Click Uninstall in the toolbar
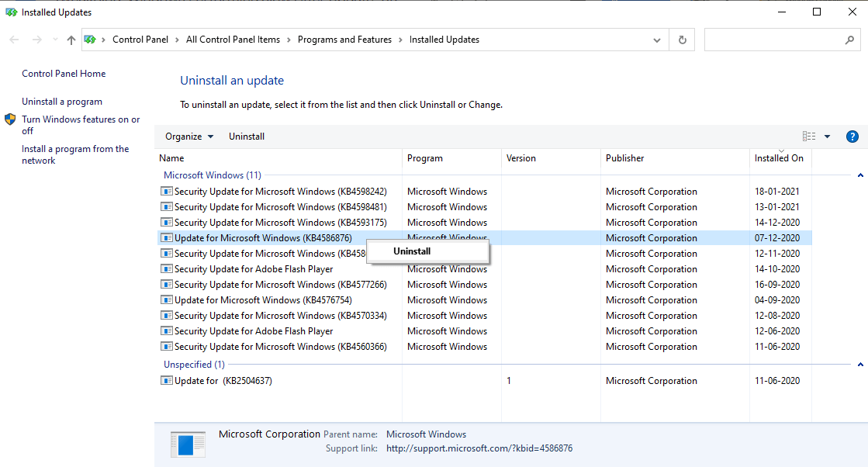Screen dimensions: 868x467 [x=247, y=137]
